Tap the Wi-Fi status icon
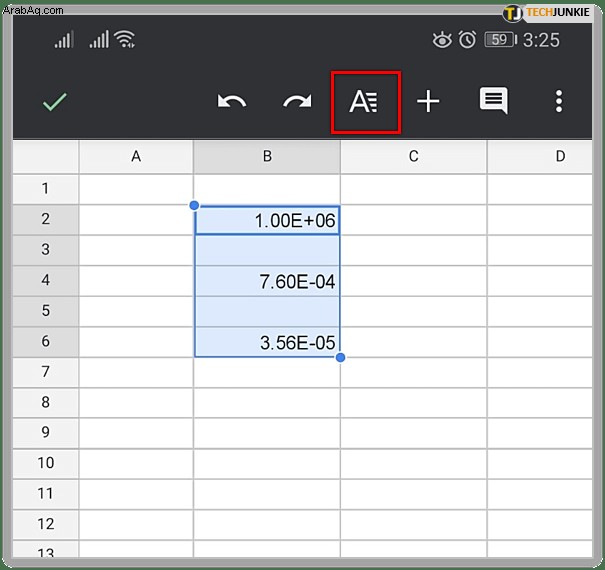Image resolution: width=605 pixels, height=570 pixels. 125,39
